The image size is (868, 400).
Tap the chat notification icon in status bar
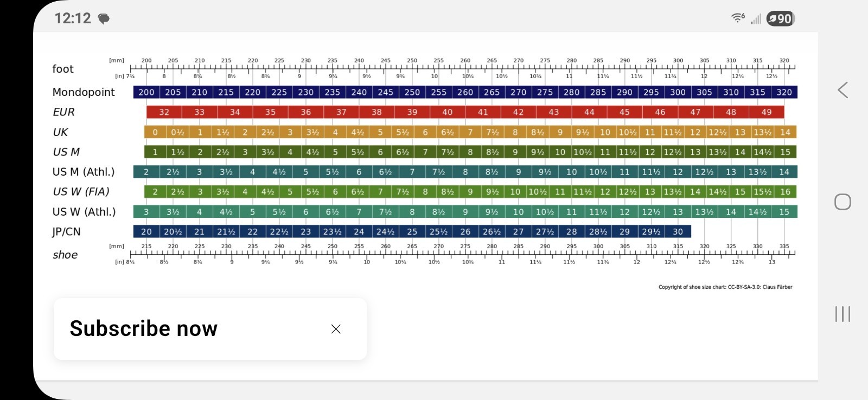click(x=104, y=19)
